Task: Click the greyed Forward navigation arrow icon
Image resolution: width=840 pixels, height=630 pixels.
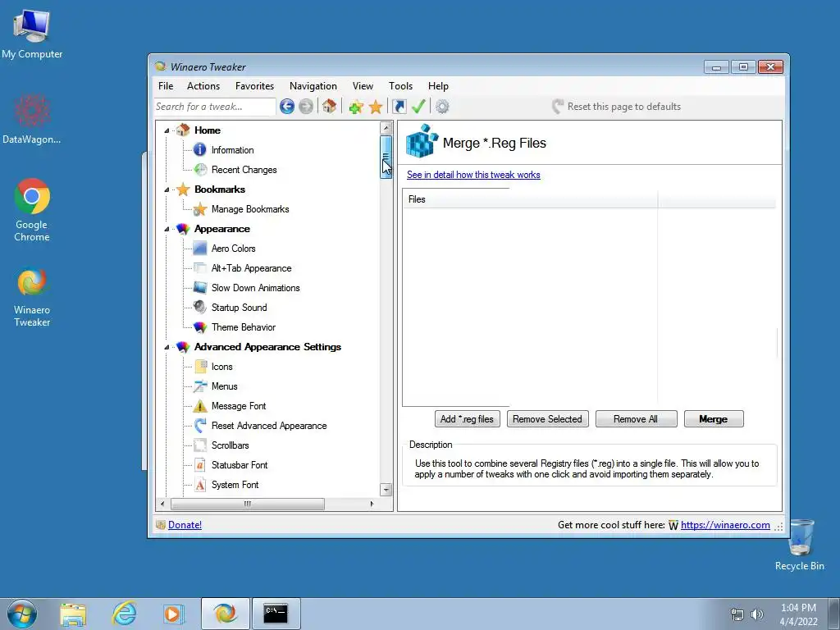Action: tap(306, 107)
